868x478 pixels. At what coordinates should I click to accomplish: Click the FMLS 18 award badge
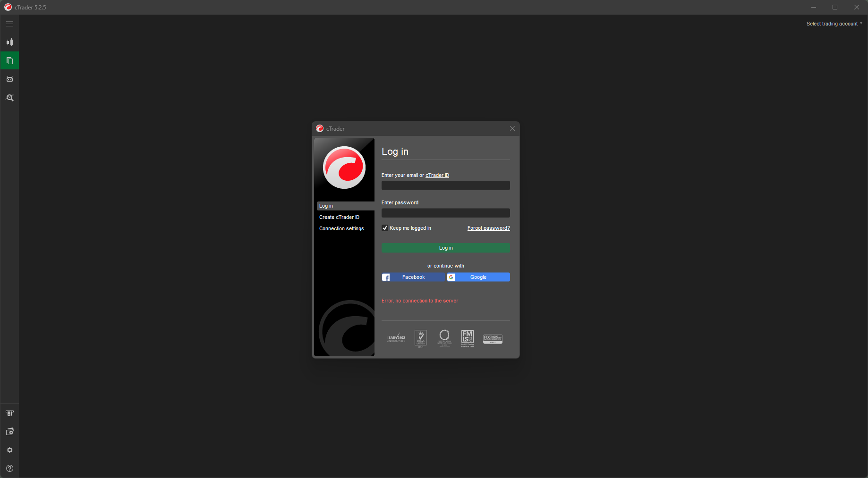click(468, 338)
